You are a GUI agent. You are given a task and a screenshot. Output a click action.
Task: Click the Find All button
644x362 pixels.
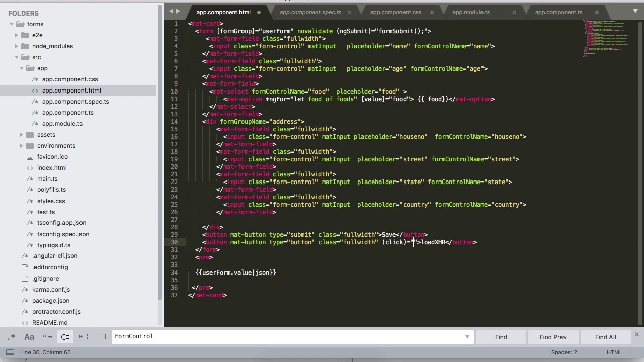tap(605, 337)
